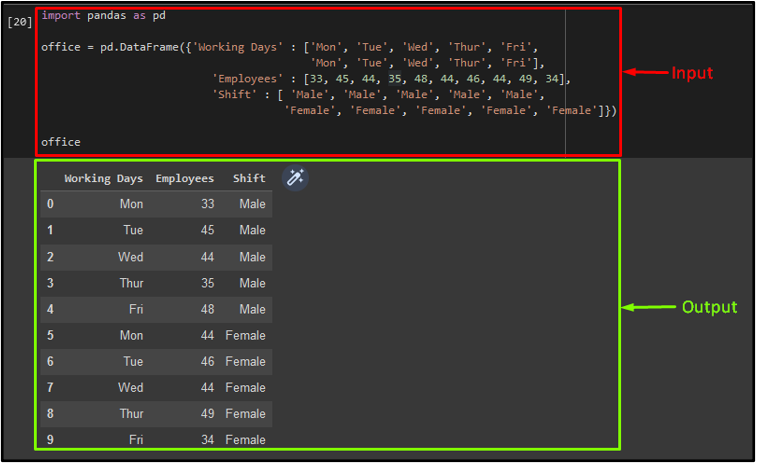This screenshot has height=463, width=757.
Task: Click the 'Employees' list in the code
Action: coord(390,79)
